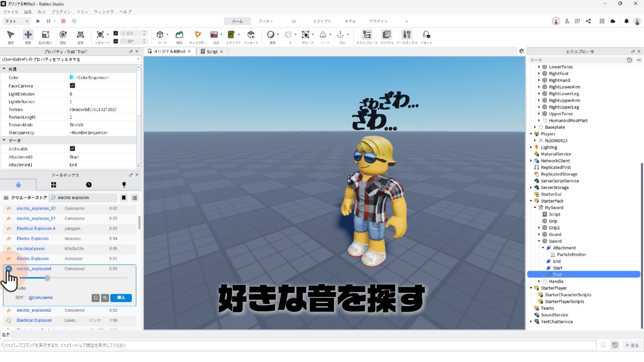Image resolution: width=644 pixels, height=362 pixels.
Task: Open the @Concoerror creator link
Action: pyautogui.click(x=41, y=298)
